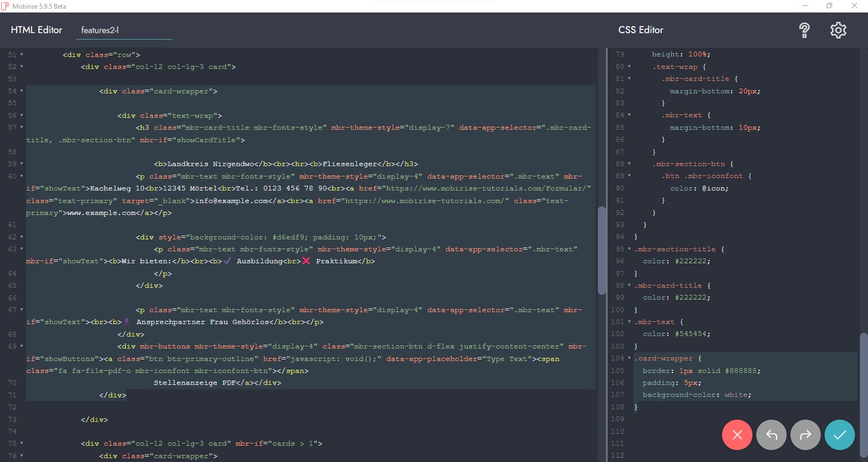
Task: Click the undo arrow button
Action: tap(771, 435)
